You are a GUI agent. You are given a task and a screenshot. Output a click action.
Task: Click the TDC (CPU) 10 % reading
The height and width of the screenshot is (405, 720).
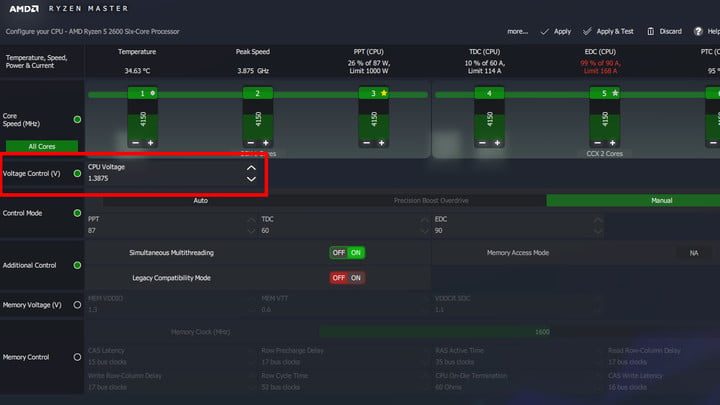point(484,67)
